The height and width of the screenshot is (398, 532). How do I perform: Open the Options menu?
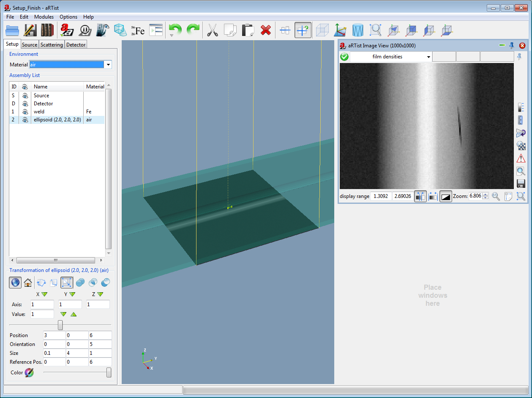[68, 17]
